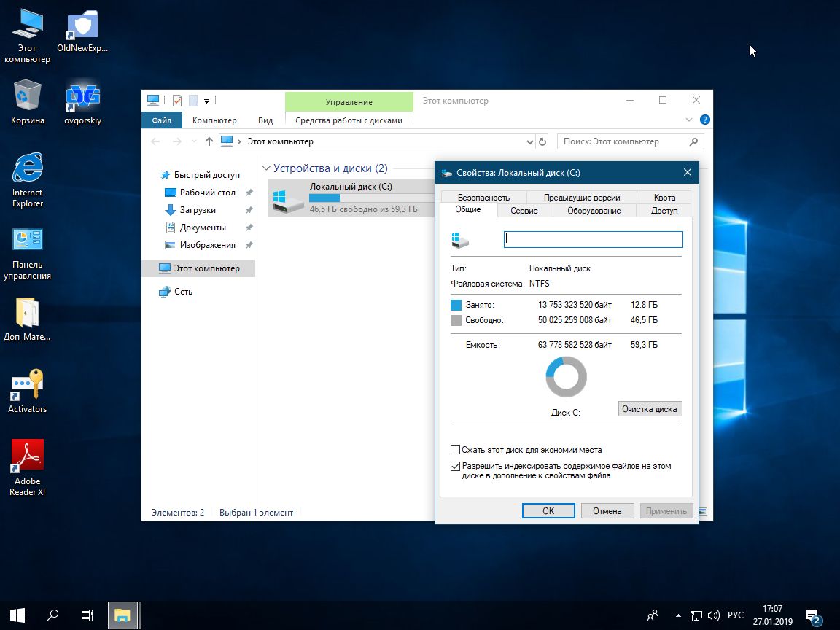Click the 'Очистка диска' button
The image size is (840, 630).
point(650,408)
